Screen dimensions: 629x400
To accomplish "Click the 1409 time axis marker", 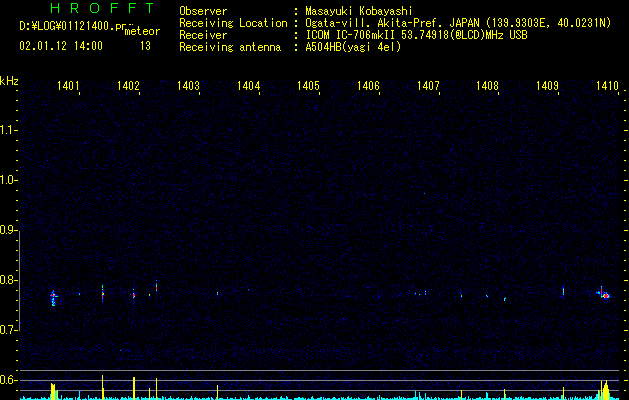I will (x=547, y=85).
